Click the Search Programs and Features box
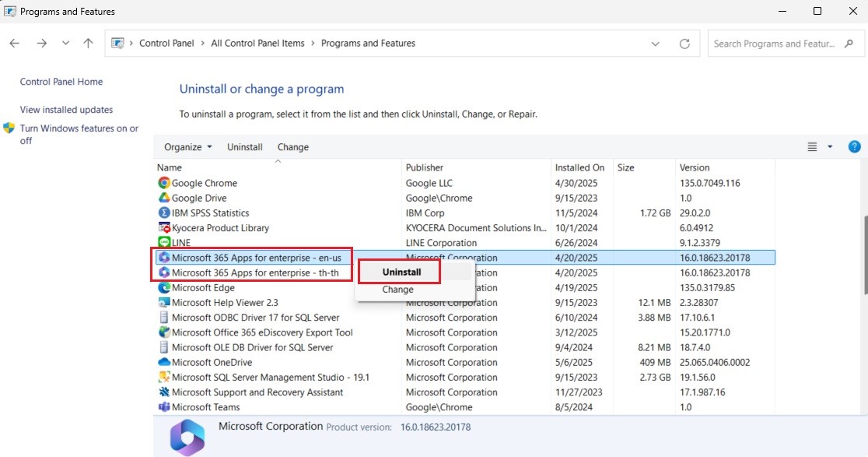 [779, 44]
